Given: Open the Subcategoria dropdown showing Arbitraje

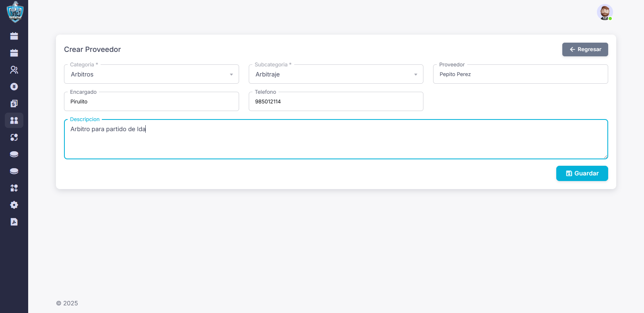Looking at the screenshot, I should (x=336, y=74).
